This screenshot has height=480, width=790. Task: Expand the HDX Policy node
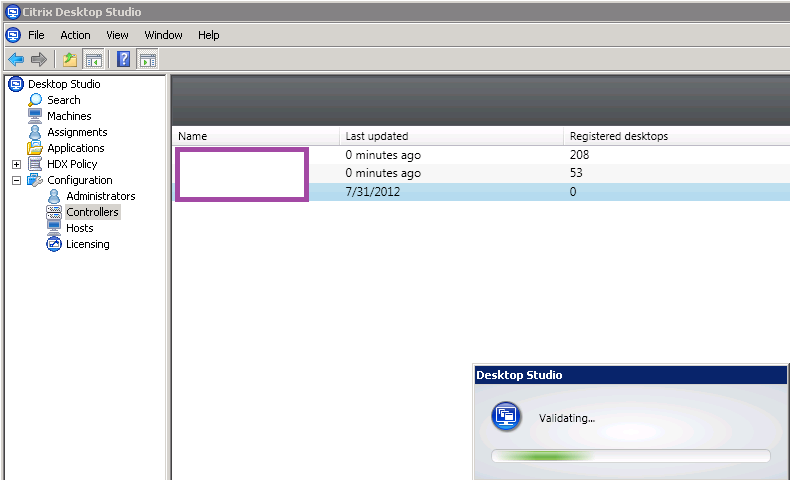point(16,164)
